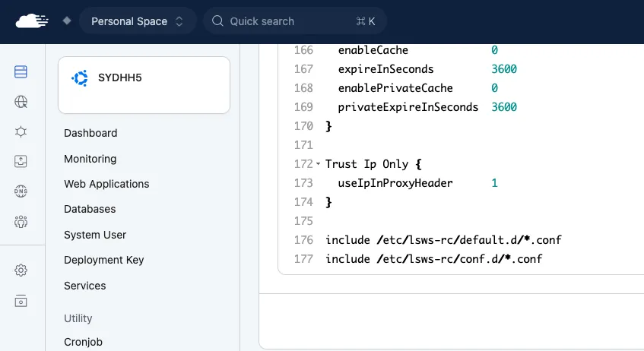Focus the Quick search field
644x351 pixels.
(x=294, y=21)
